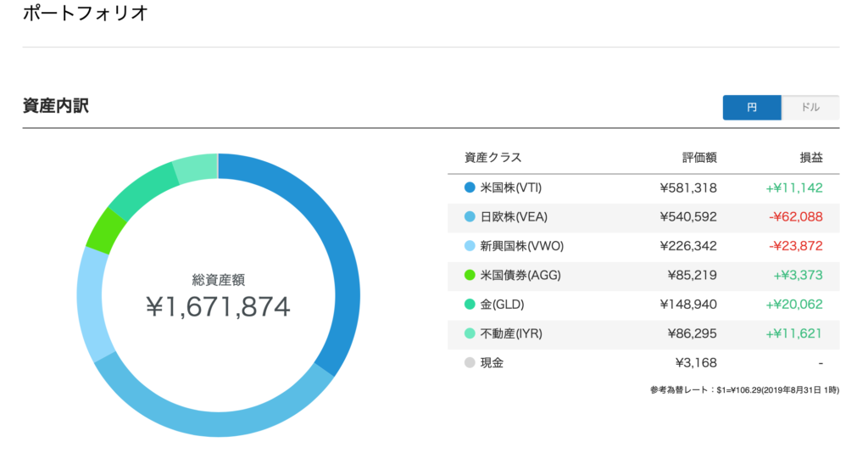Click the dark blue VTI color dot
Image resolution: width=868 pixels, height=453 pixels.
click(x=470, y=187)
